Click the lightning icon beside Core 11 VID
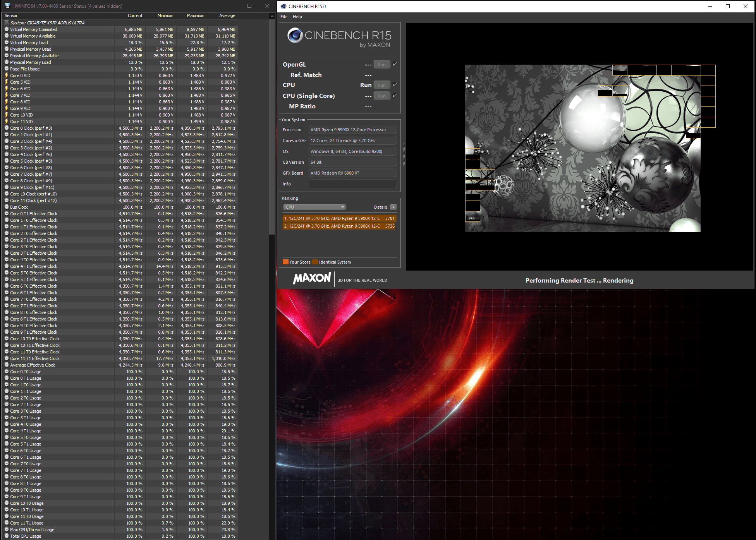The image size is (756, 540). 6,122
